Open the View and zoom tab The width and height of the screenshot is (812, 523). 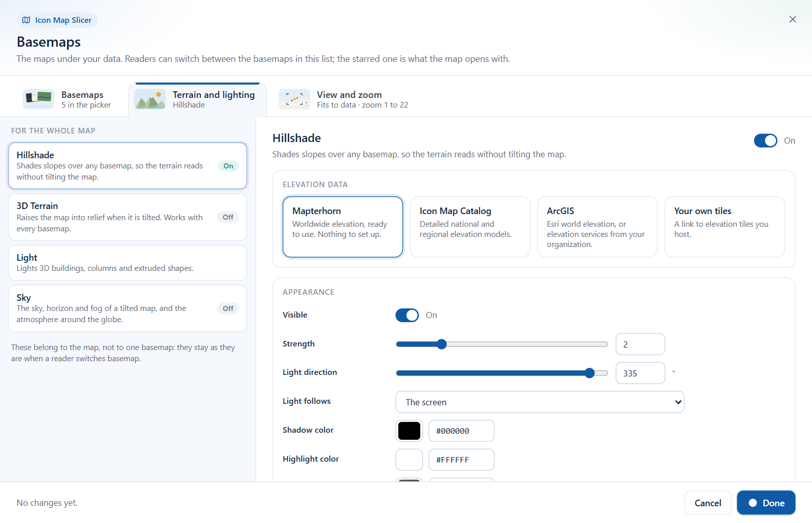(x=344, y=99)
